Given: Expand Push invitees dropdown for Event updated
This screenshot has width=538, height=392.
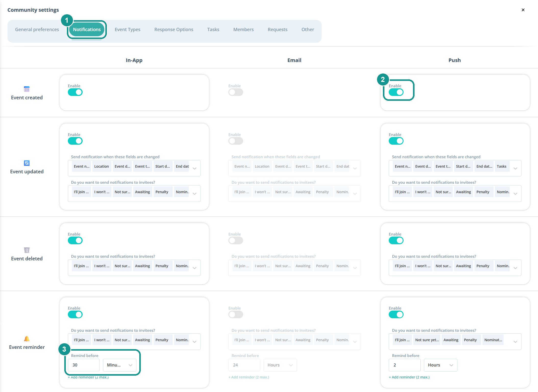Looking at the screenshot, I should click(x=516, y=194).
